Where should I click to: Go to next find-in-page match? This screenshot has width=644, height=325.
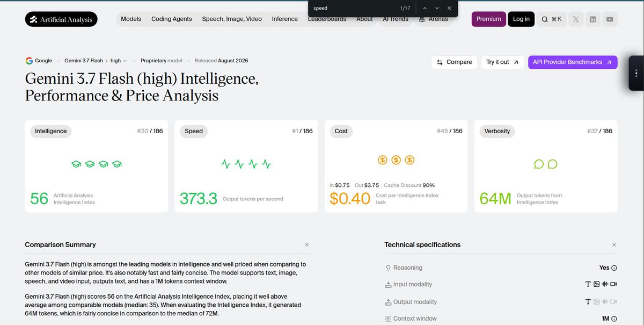coord(437,8)
